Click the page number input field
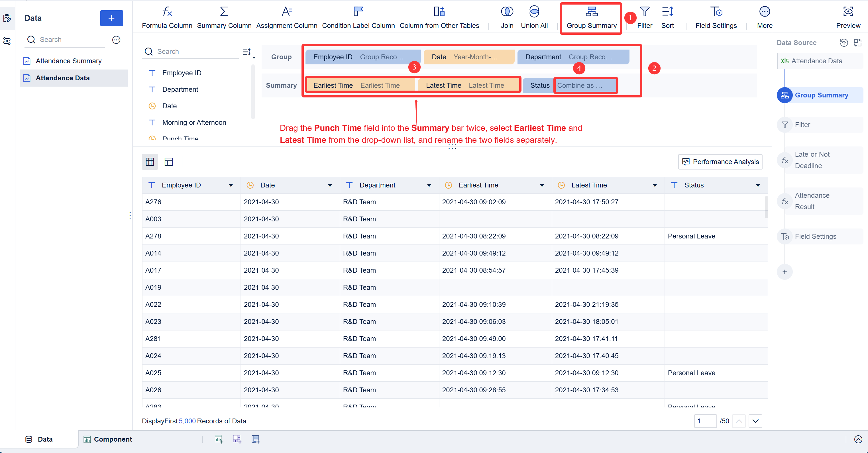The image size is (868, 453). 706,421
